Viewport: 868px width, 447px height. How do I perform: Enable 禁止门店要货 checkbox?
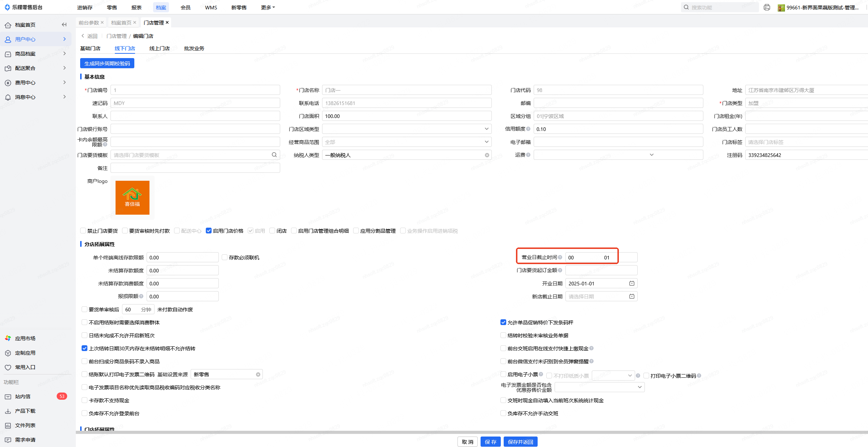point(83,231)
